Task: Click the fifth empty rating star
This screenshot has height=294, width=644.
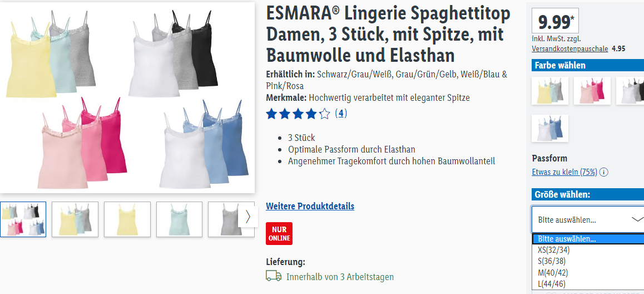Action: [x=324, y=114]
